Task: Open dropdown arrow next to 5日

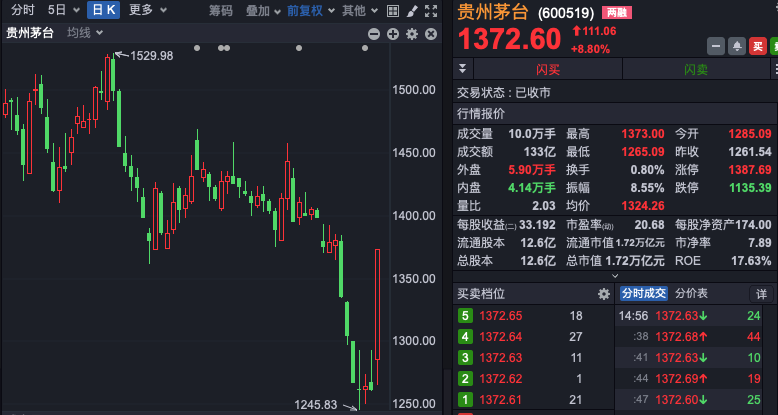Action: pos(76,10)
